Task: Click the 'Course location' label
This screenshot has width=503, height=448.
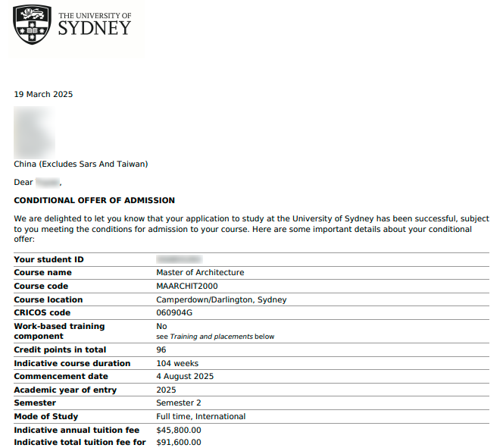Action: tap(48, 299)
